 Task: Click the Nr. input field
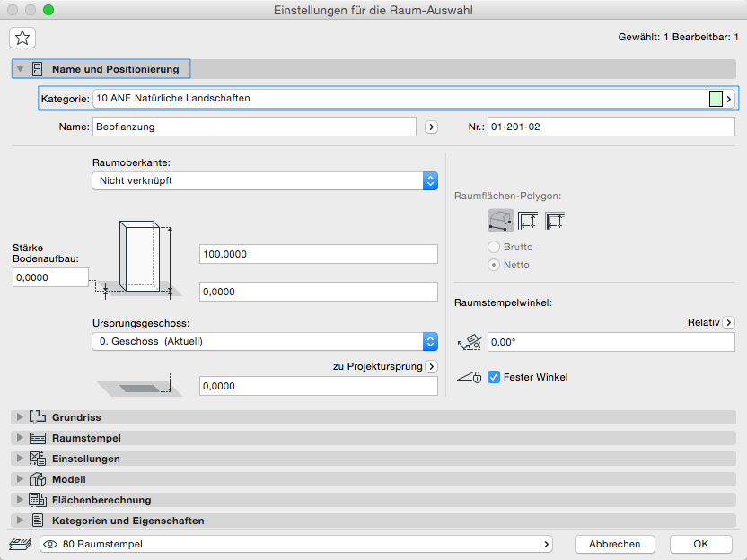pos(611,127)
